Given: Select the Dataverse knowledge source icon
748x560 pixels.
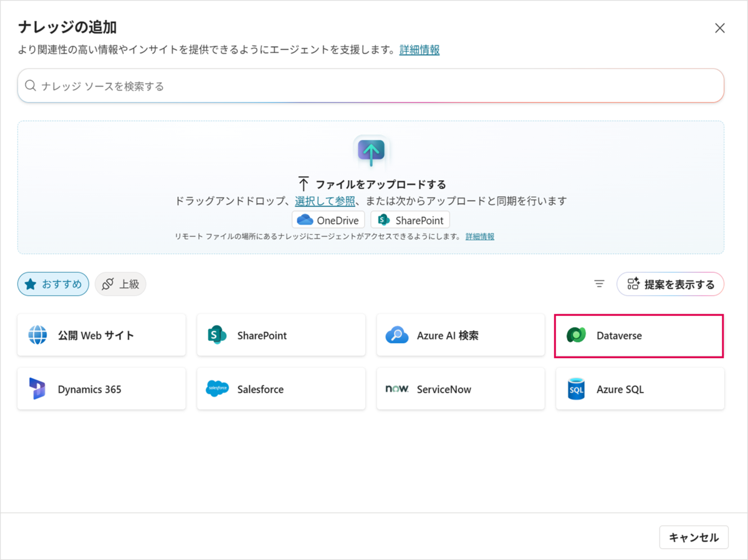Looking at the screenshot, I should click(x=576, y=335).
